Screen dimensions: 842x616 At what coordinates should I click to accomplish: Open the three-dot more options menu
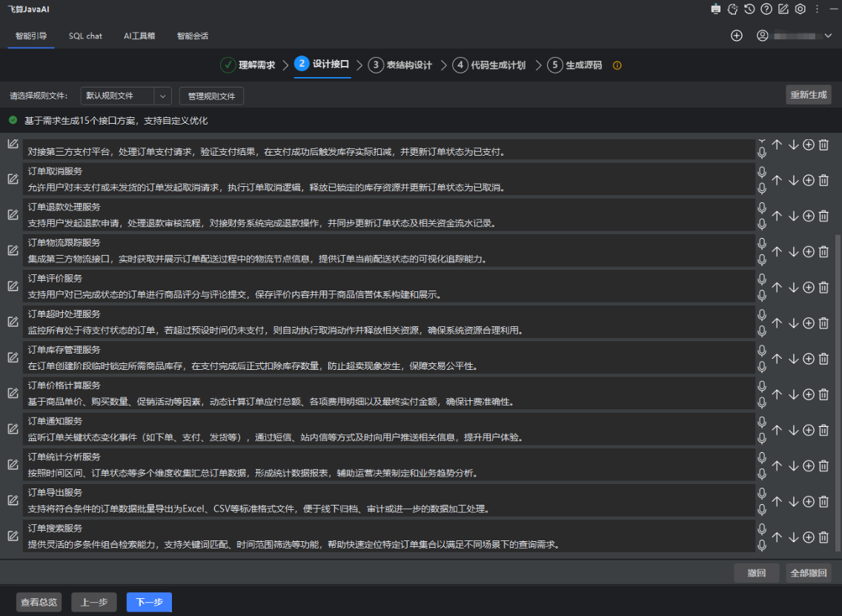pos(818,10)
